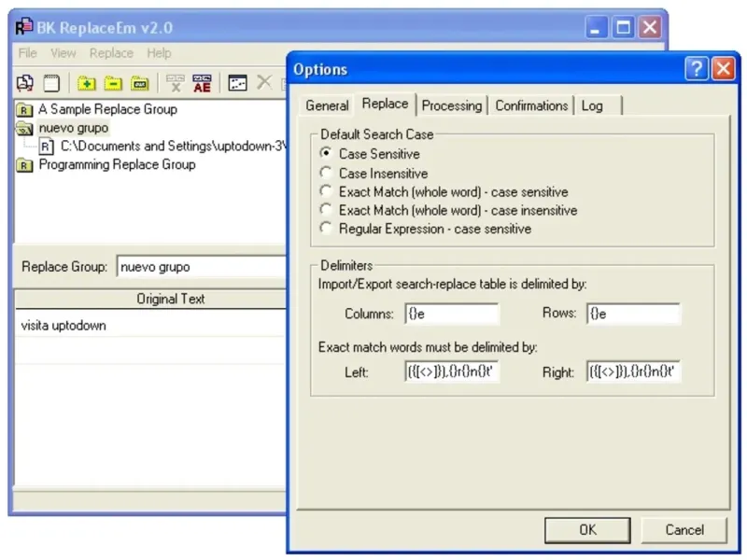Select the Case Insensitive radio button
This screenshot has height=560, width=747.
[x=326, y=172]
